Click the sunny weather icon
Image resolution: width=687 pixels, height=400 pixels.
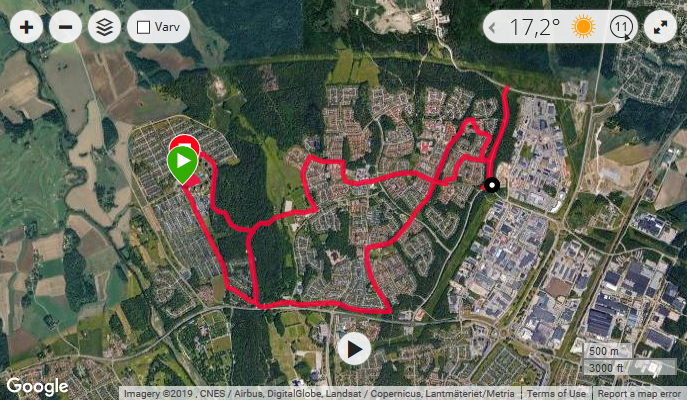(583, 27)
